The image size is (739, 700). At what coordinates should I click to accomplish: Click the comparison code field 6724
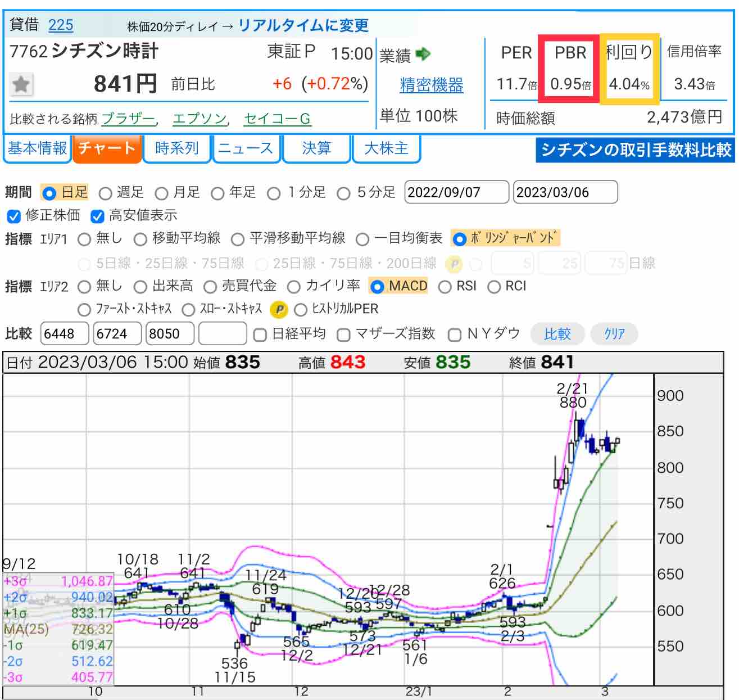tap(117, 333)
